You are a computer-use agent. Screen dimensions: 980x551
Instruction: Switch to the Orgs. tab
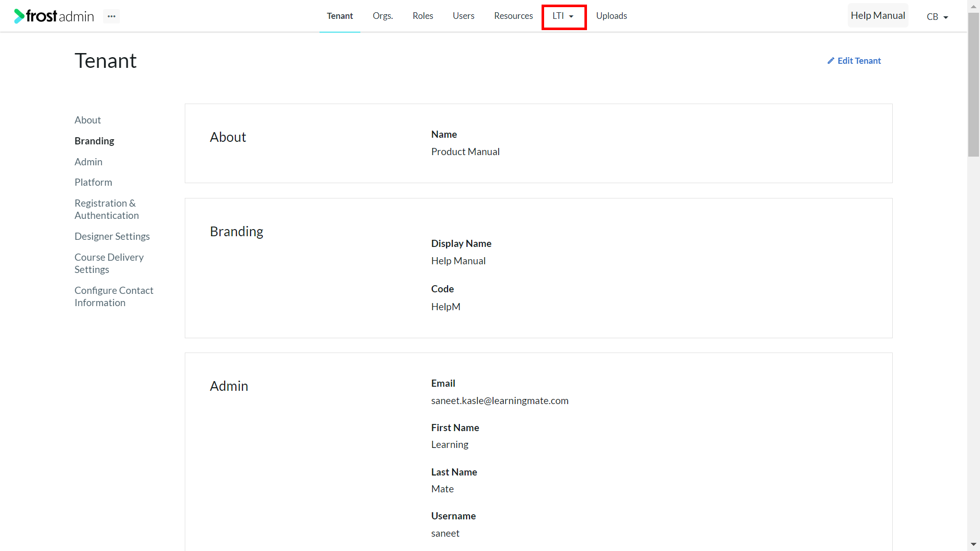point(383,16)
